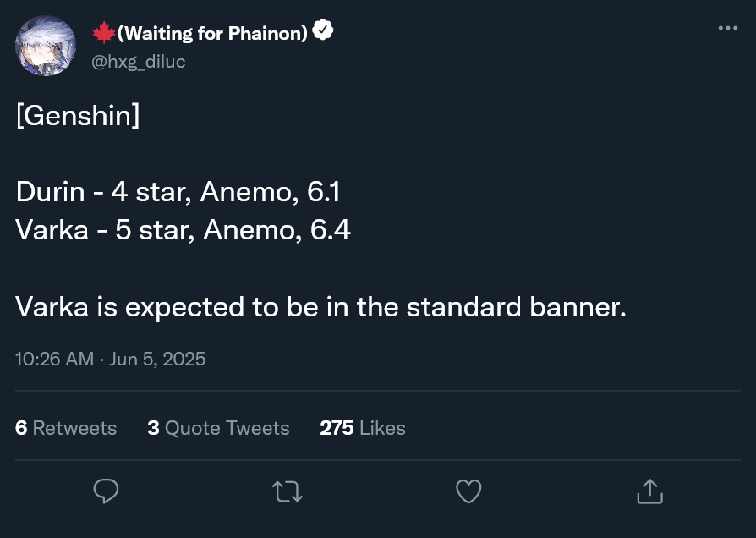Click the "Varka - 5 star, Anemo, 6.4" line

(x=183, y=230)
